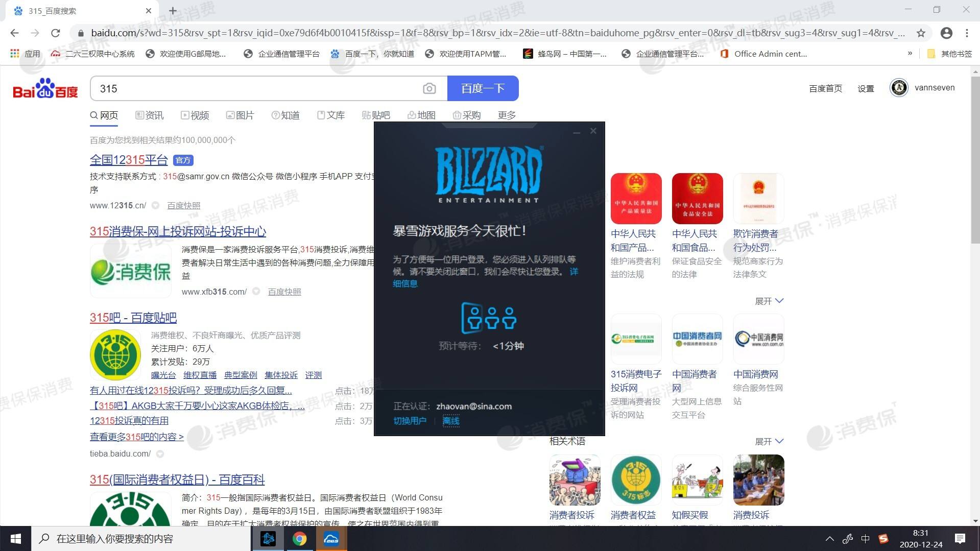Switch to the 知道 search tab
The image size is (980, 551).
[x=285, y=115]
